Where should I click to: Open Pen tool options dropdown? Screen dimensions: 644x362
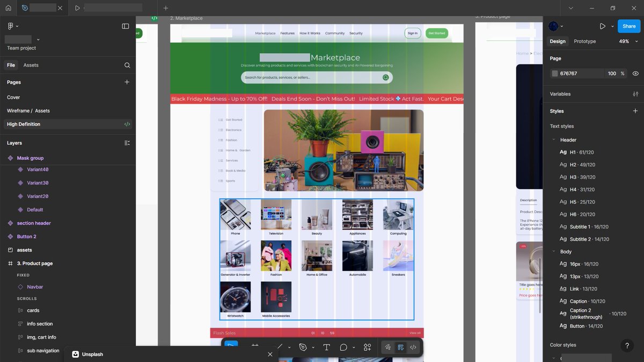[x=313, y=348]
